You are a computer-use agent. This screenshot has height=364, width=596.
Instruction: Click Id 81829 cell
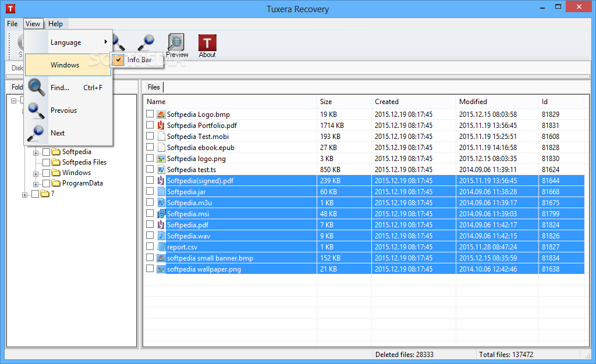click(x=551, y=114)
